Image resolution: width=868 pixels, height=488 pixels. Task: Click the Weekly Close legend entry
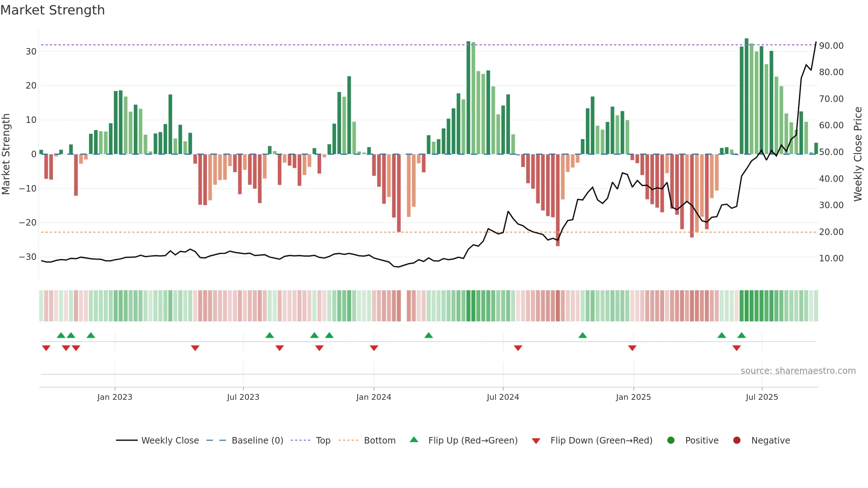[x=157, y=440]
